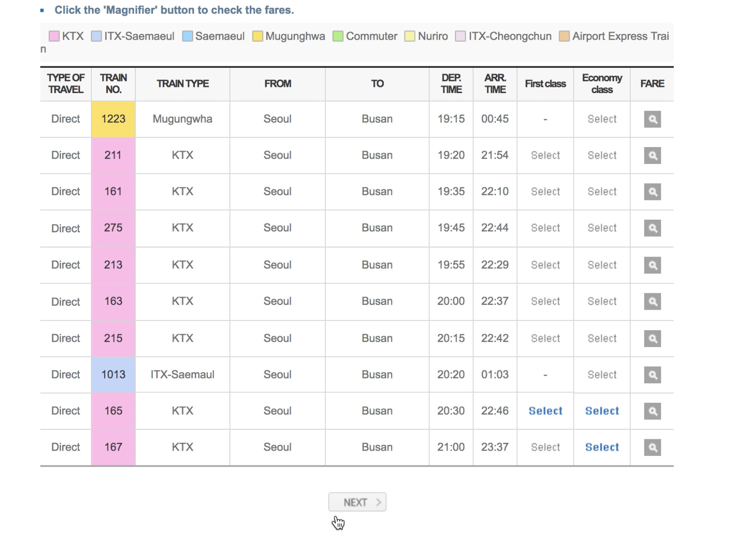The height and width of the screenshot is (535, 756).
Task: Click Economy Select for Mugungwha 1223
Action: (x=602, y=119)
